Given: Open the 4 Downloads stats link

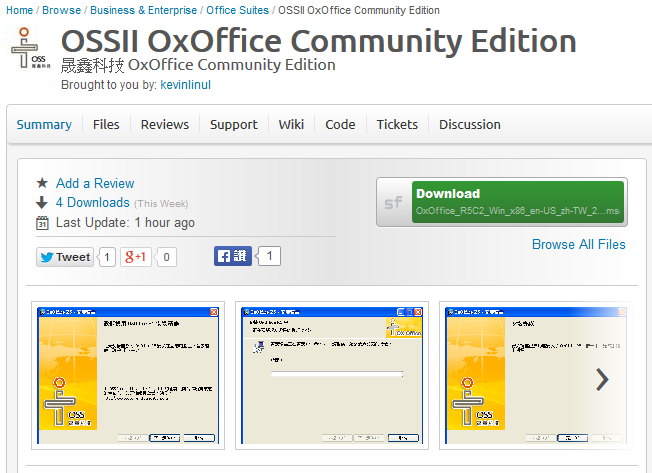Looking at the screenshot, I should (x=93, y=202).
